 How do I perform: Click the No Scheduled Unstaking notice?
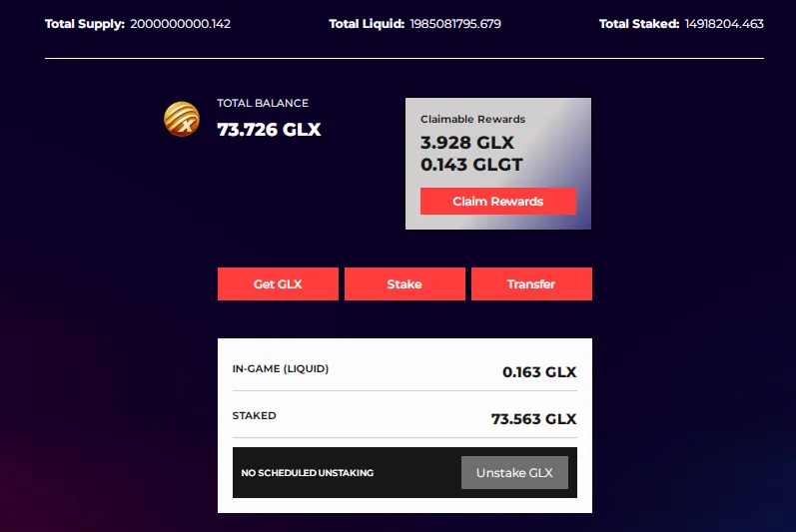308,473
